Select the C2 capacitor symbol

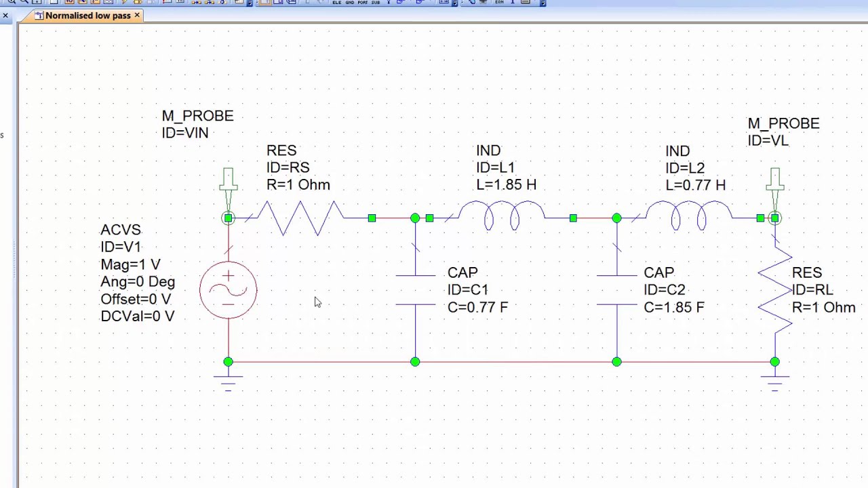click(616, 290)
